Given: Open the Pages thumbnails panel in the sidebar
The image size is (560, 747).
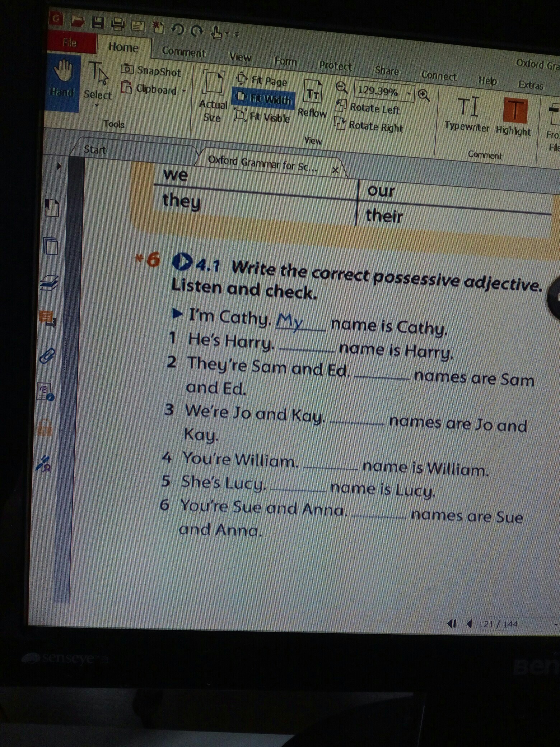Looking at the screenshot, I should [x=50, y=246].
